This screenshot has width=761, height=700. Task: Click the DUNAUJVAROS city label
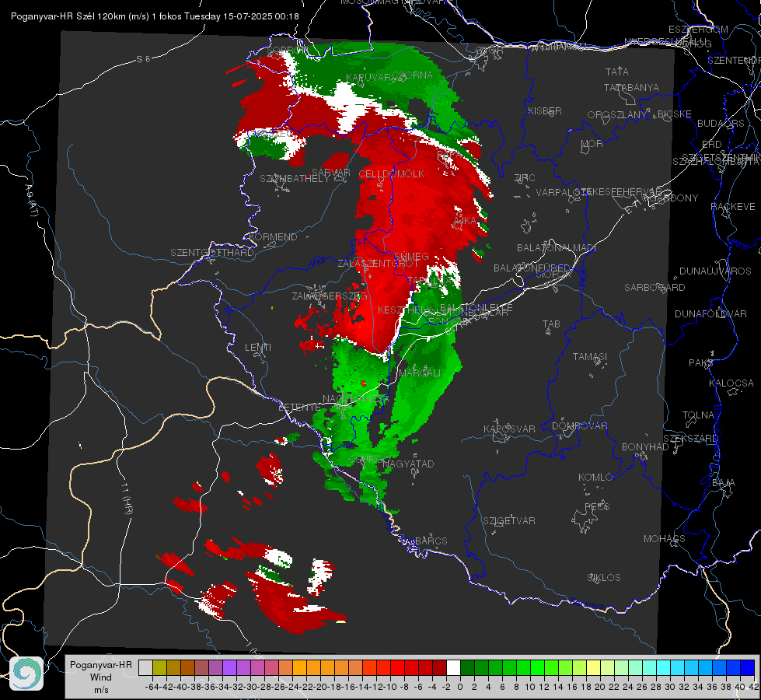coord(715,271)
